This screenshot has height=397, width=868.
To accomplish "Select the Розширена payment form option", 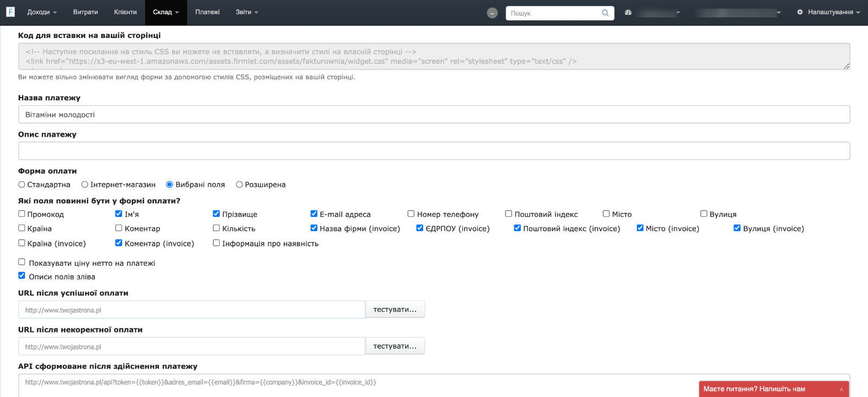I will (239, 184).
